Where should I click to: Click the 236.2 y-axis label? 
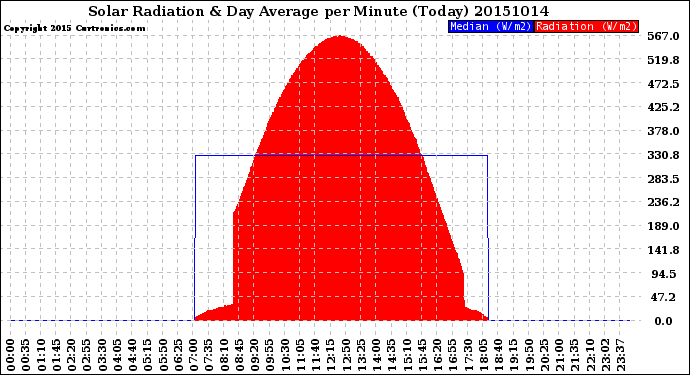tap(663, 202)
